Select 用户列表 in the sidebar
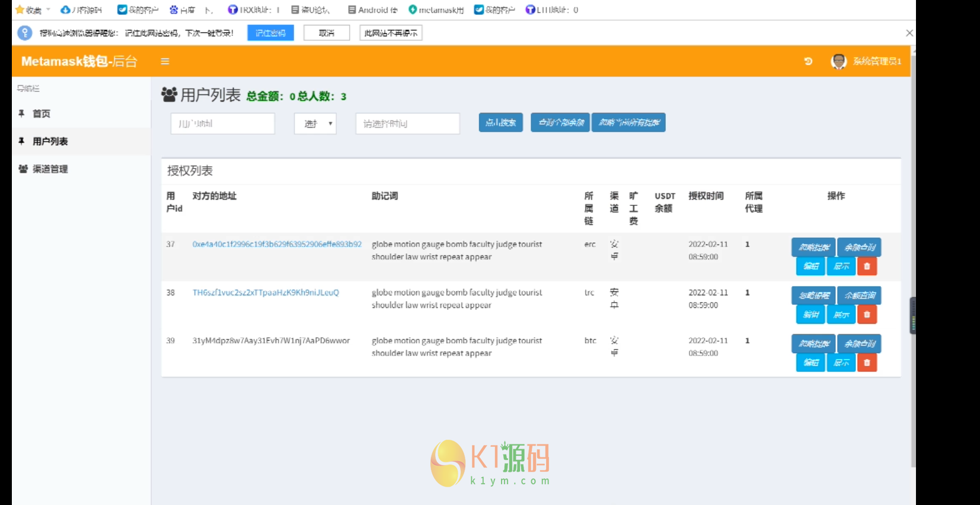 [x=50, y=141]
